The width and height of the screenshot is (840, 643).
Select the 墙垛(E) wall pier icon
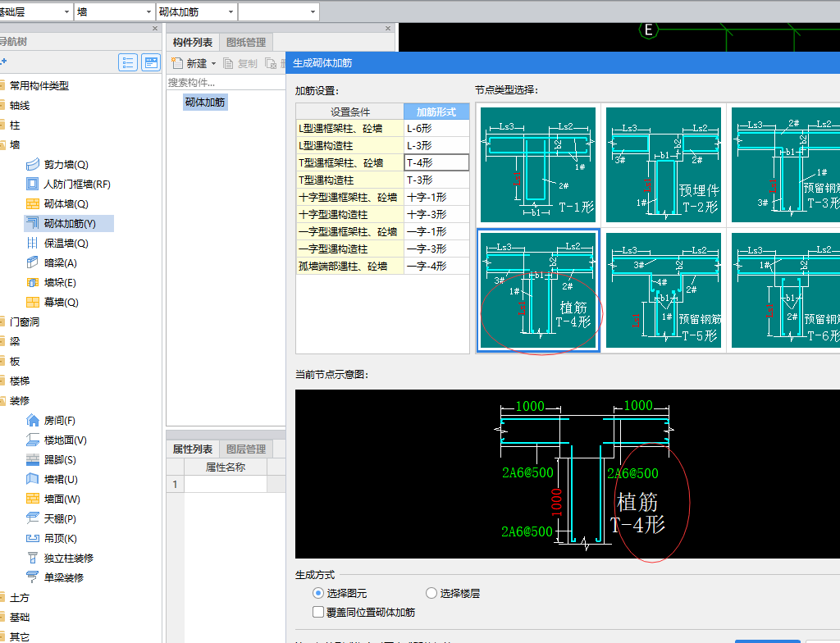click(33, 283)
